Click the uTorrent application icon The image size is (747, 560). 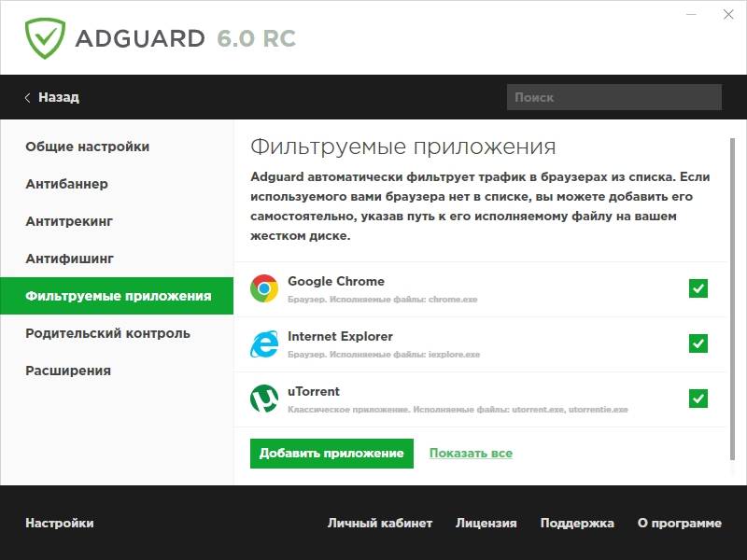(264, 399)
